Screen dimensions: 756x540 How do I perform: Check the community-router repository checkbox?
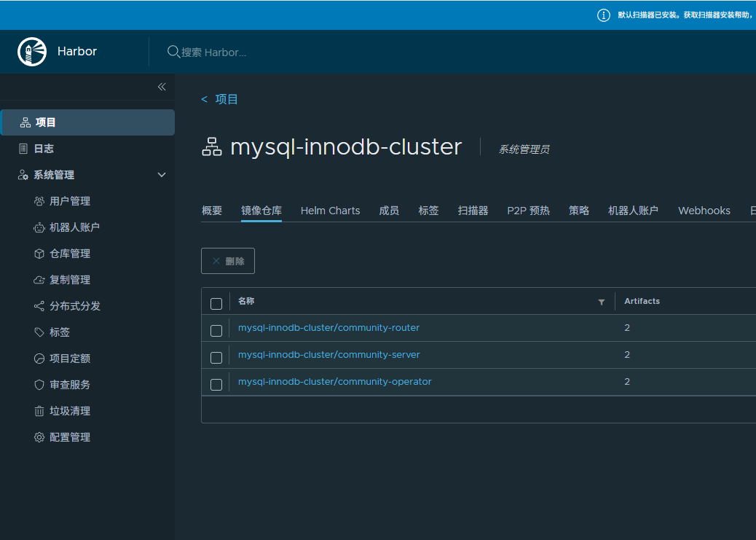216,331
